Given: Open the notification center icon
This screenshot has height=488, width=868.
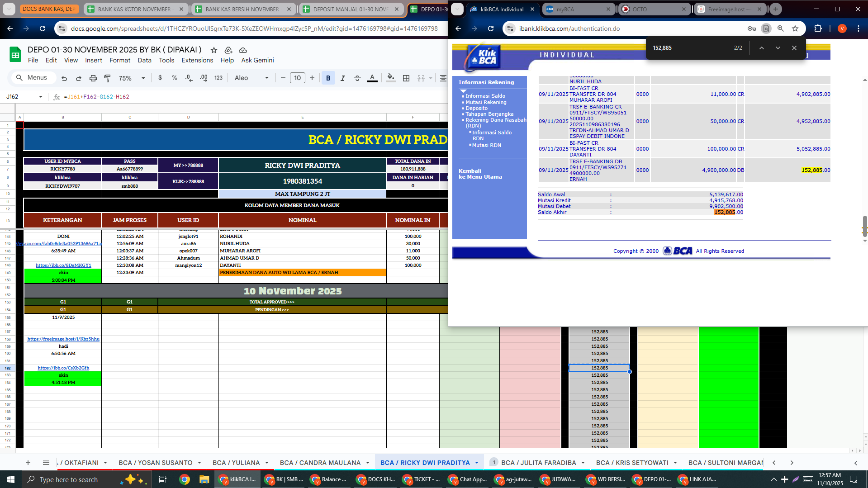Looking at the screenshot, I should click(x=854, y=479).
